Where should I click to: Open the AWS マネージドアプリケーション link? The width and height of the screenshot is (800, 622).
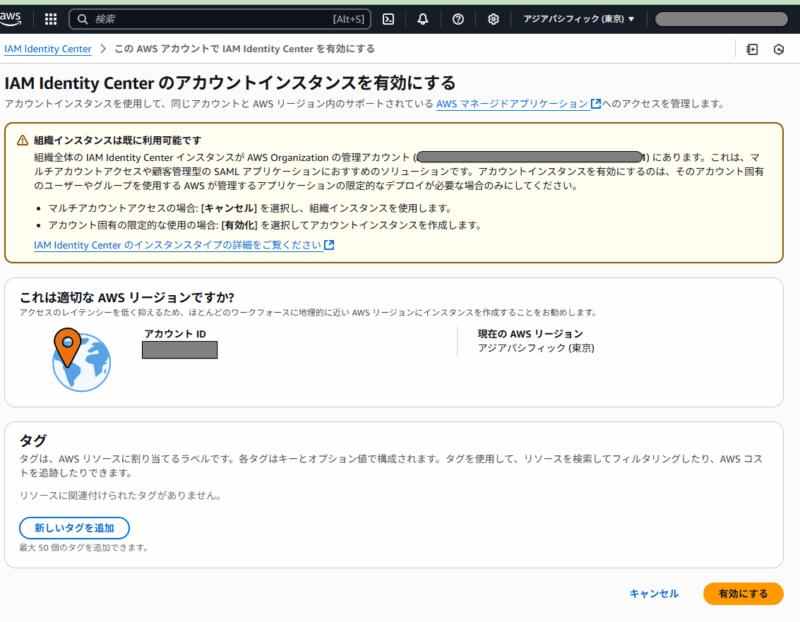(x=512, y=104)
